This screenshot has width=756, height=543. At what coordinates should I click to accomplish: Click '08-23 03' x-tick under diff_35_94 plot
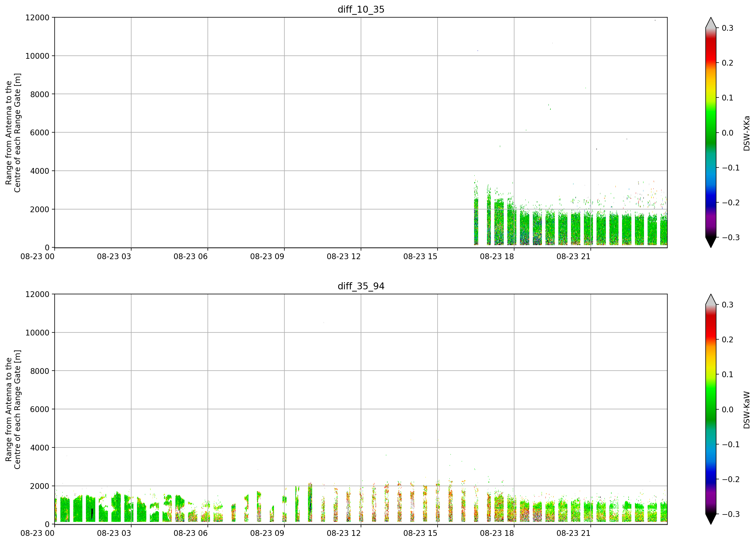pos(114,533)
